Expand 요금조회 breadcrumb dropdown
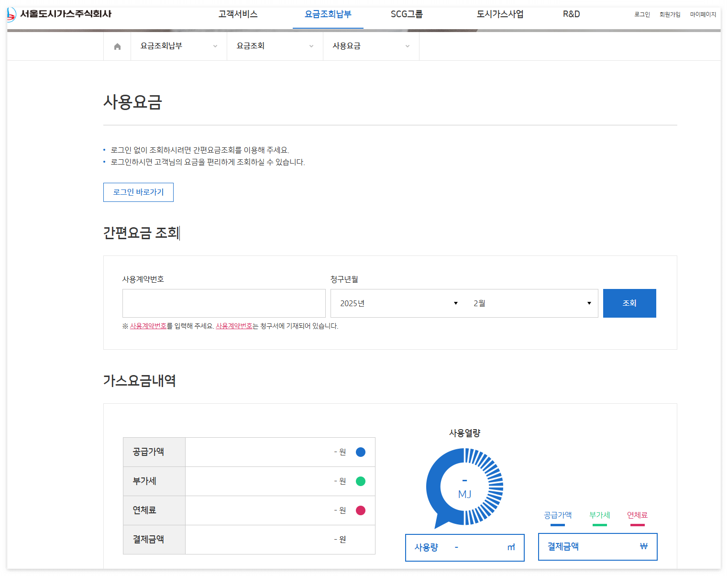The image size is (728, 576). point(275,46)
